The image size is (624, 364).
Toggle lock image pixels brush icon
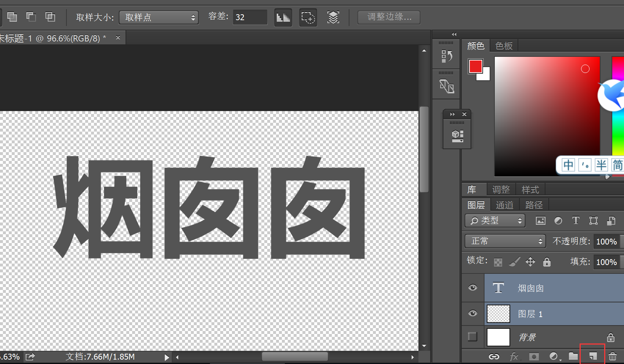coord(514,262)
